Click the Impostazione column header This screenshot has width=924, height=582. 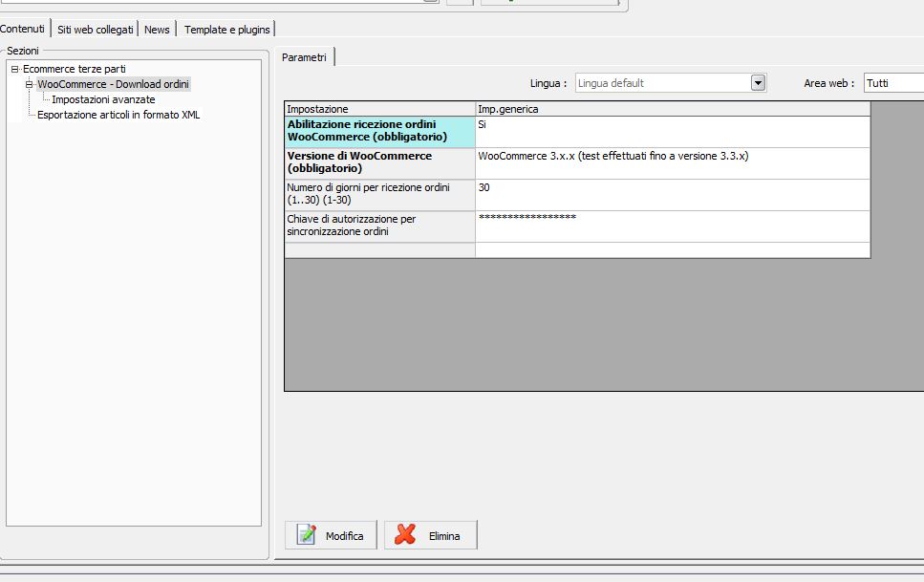tap(380, 109)
